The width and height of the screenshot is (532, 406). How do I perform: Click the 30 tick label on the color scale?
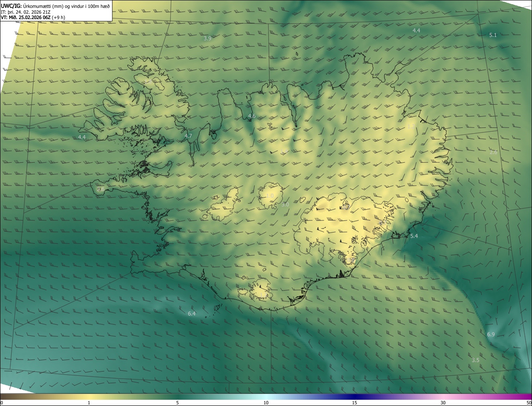coord(443,403)
